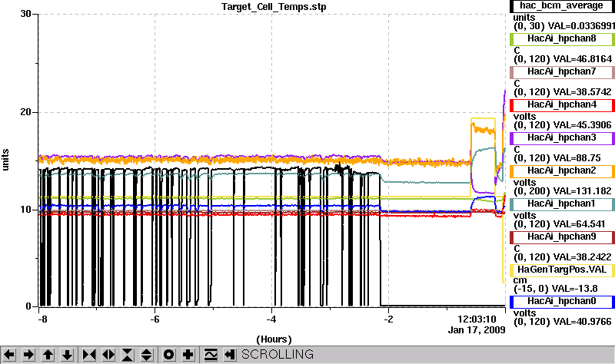Viewport: 615px width, 364px height.
Task: Click the Target_Cell_Temps.stp plot title
Action: pos(274,7)
